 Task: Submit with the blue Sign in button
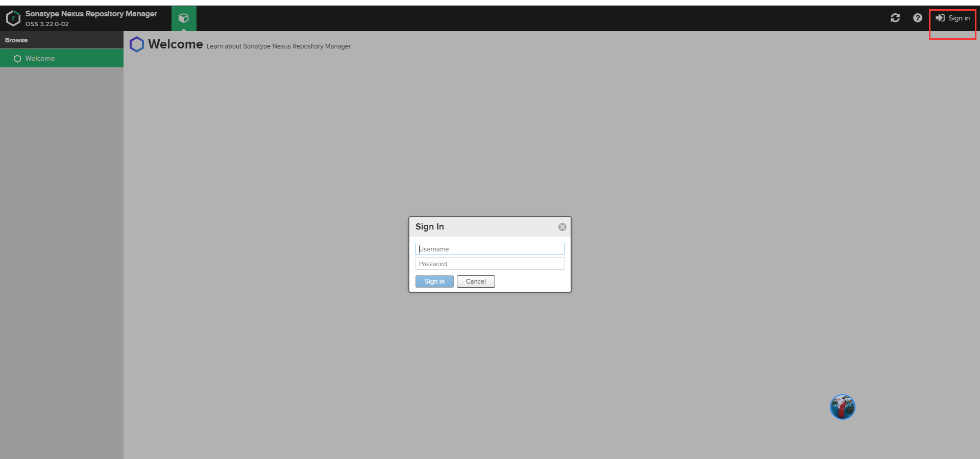point(434,282)
